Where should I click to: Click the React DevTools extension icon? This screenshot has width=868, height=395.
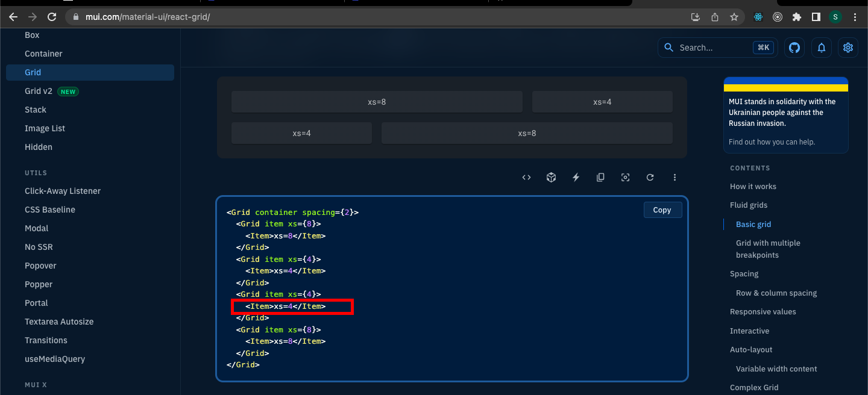pos(758,17)
